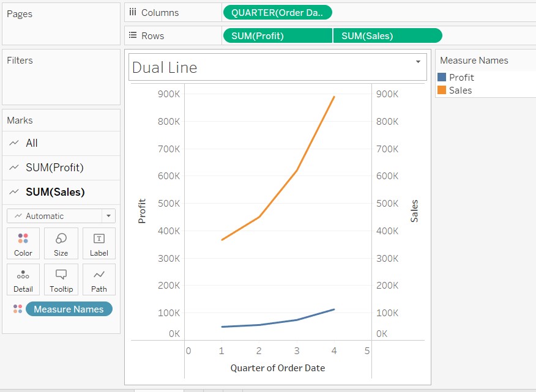Click the Detail mark card

click(23, 279)
